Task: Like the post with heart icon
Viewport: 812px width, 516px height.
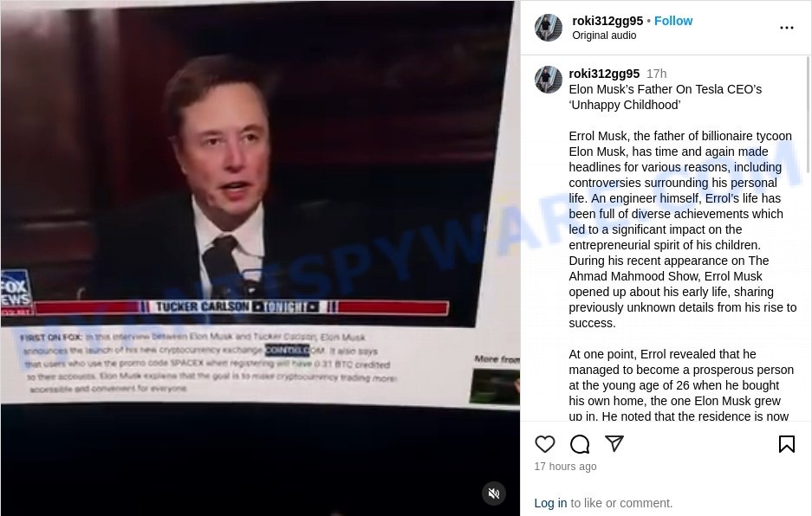Action: (x=544, y=444)
